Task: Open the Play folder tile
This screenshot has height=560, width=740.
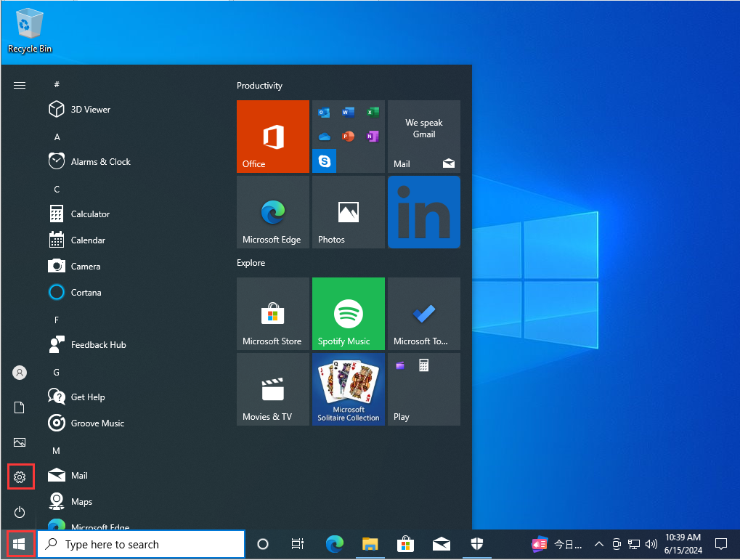Action: point(424,389)
